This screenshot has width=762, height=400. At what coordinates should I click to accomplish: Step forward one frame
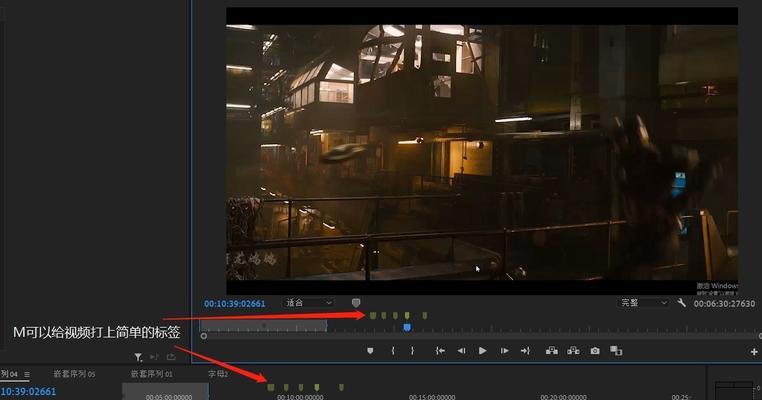click(504, 350)
